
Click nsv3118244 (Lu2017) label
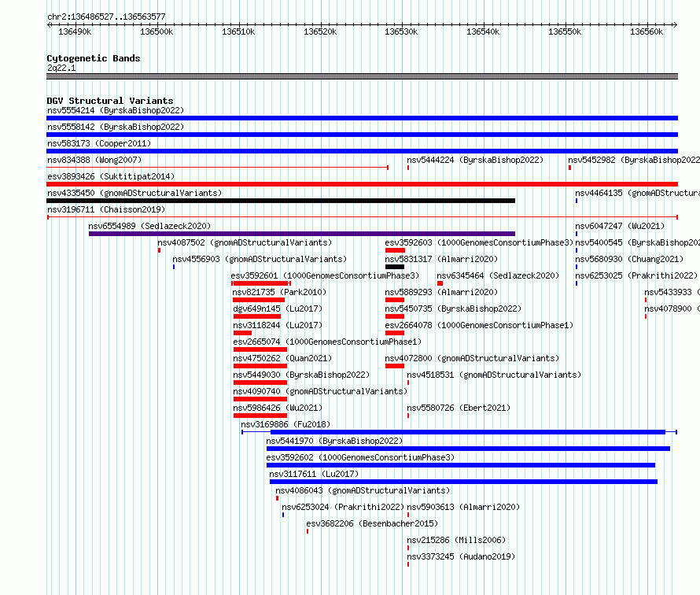pyautogui.click(x=278, y=325)
